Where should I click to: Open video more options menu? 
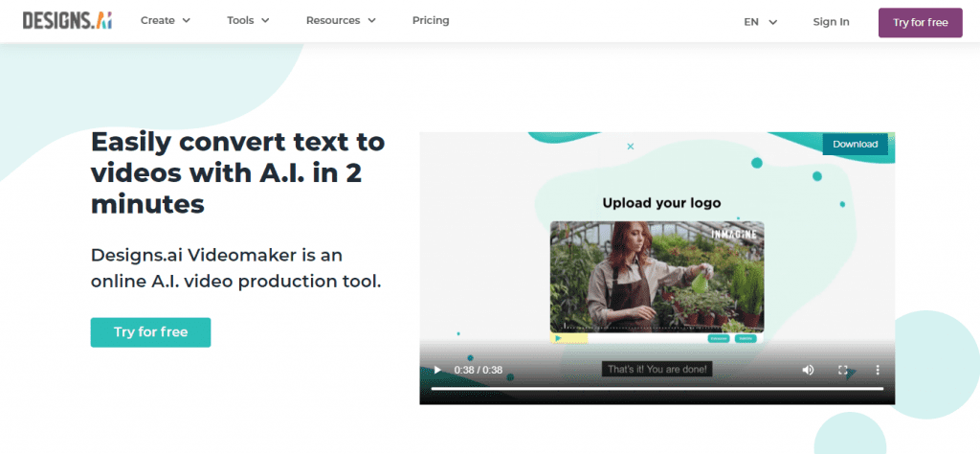878,370
